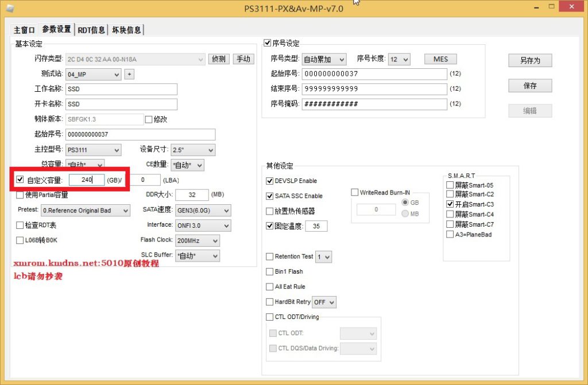Click the plus button beside test station
This screenshot has width=588, height=385.
(x=129, y=74)
